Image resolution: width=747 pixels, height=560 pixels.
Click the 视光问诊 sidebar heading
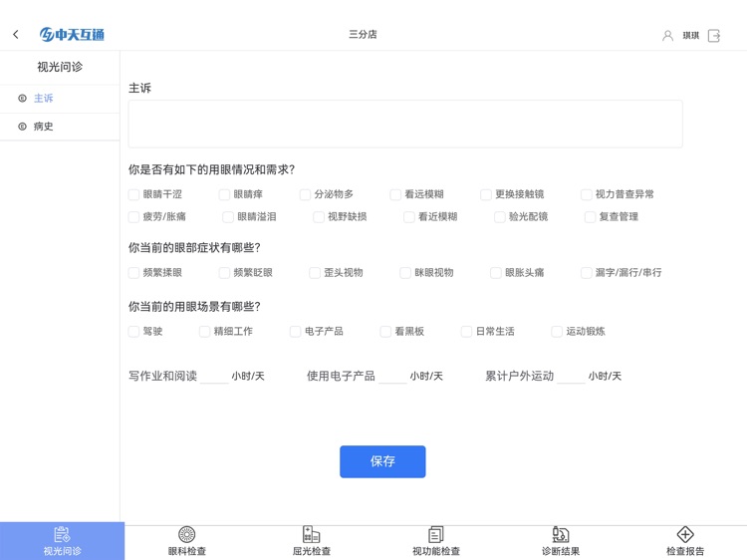click(x=60, y=67)
